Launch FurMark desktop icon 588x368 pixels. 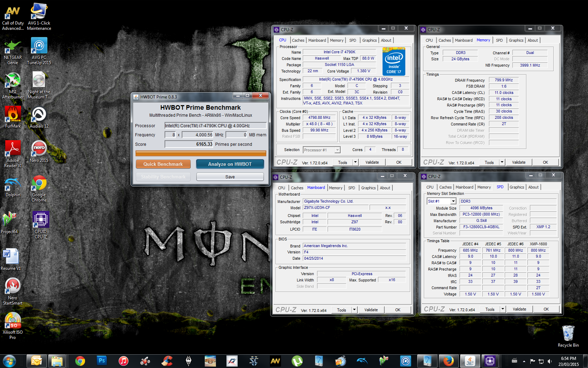click(13, 117)
